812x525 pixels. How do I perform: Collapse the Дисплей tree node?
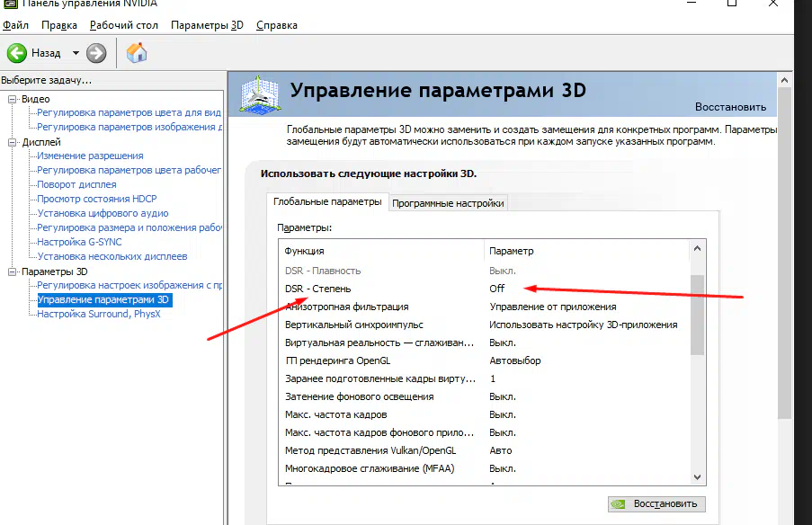[12, 142]
